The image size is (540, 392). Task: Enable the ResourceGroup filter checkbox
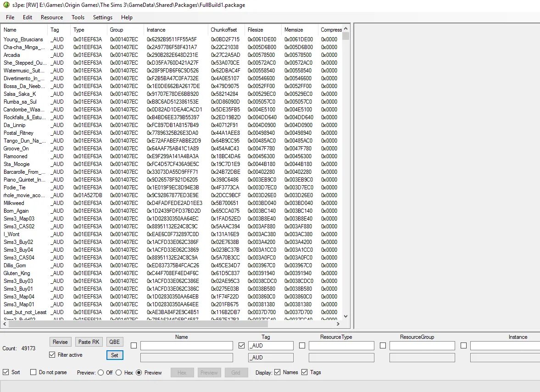click(x=383, y=346)
